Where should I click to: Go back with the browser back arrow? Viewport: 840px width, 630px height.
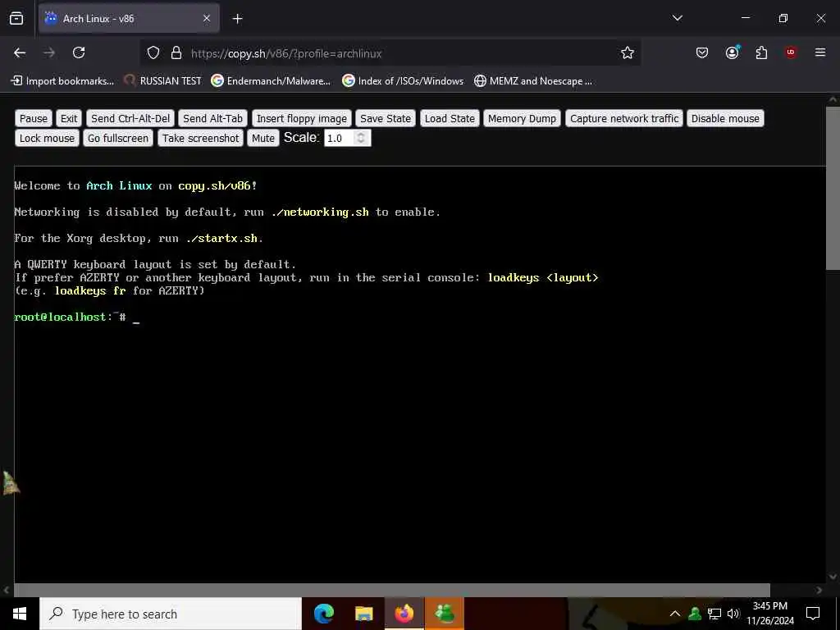pos(20,52)
